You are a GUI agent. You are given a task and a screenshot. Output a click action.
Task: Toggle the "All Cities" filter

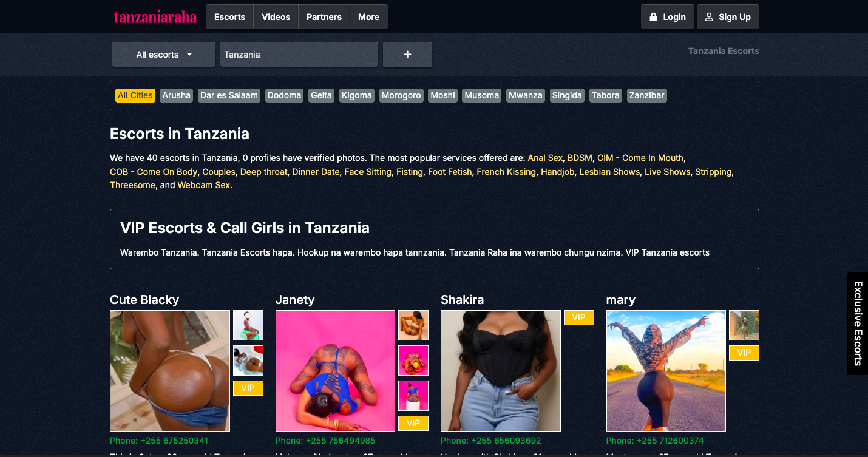tap(135, 95)
